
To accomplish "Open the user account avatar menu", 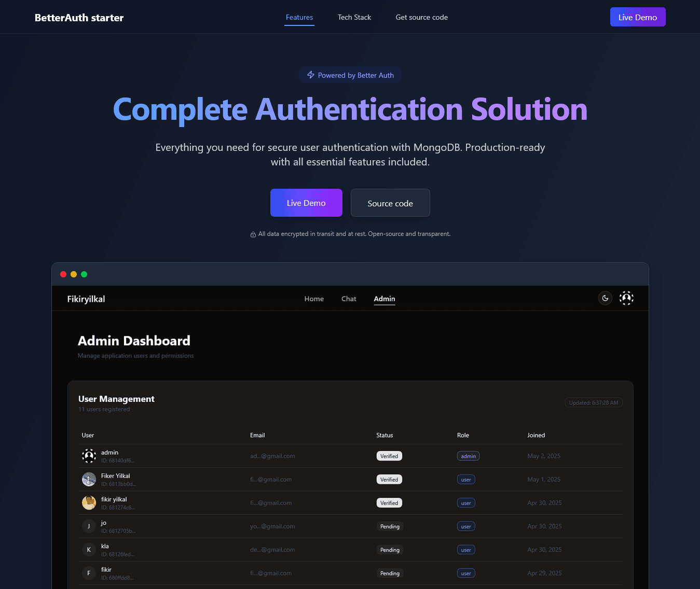I will point(626,298).
